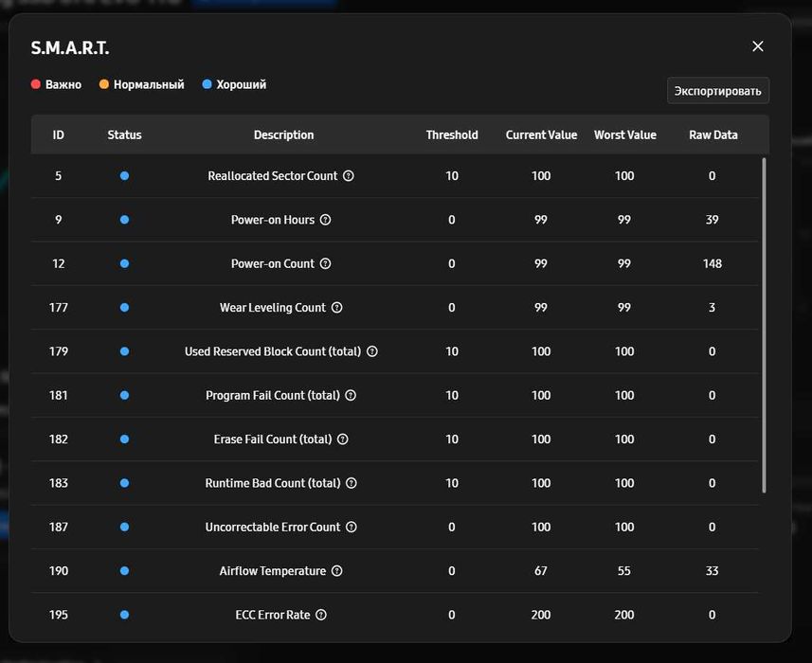This screenshot has height=663, width=812.
Task: Show info for Erase Fail Count
Action: click(x=343, y=439)
